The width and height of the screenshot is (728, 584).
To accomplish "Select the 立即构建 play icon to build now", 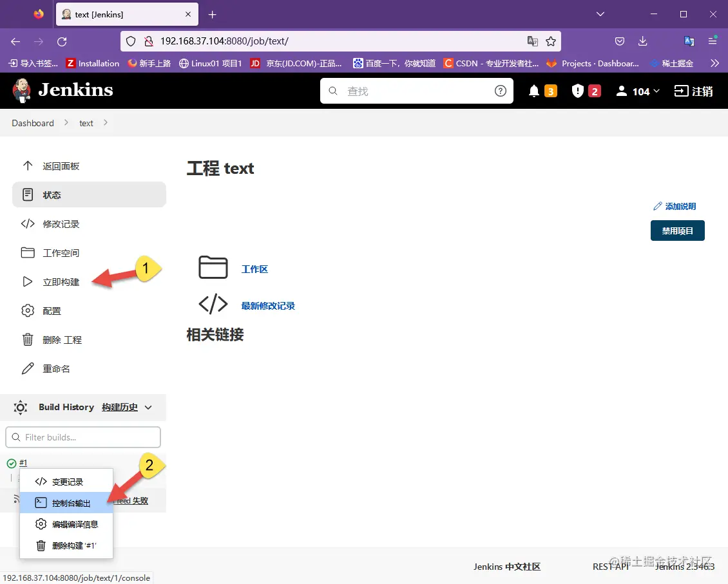I will [x=27, y=281].
